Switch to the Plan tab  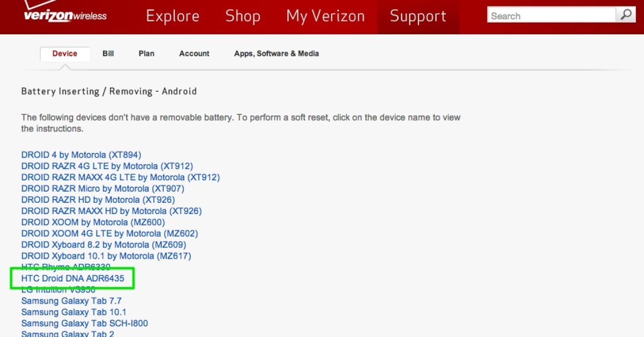[x=147, y=54]
